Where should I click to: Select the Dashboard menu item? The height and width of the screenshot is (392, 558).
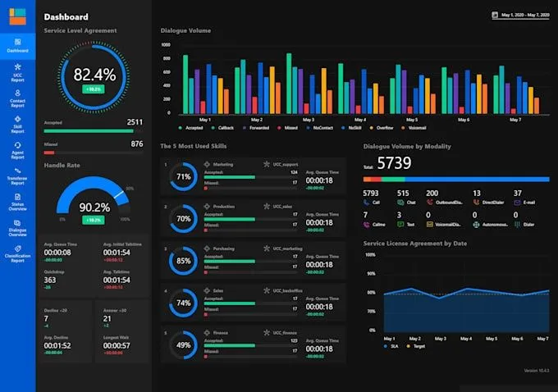pyautogui.click(x=17, y=46)
